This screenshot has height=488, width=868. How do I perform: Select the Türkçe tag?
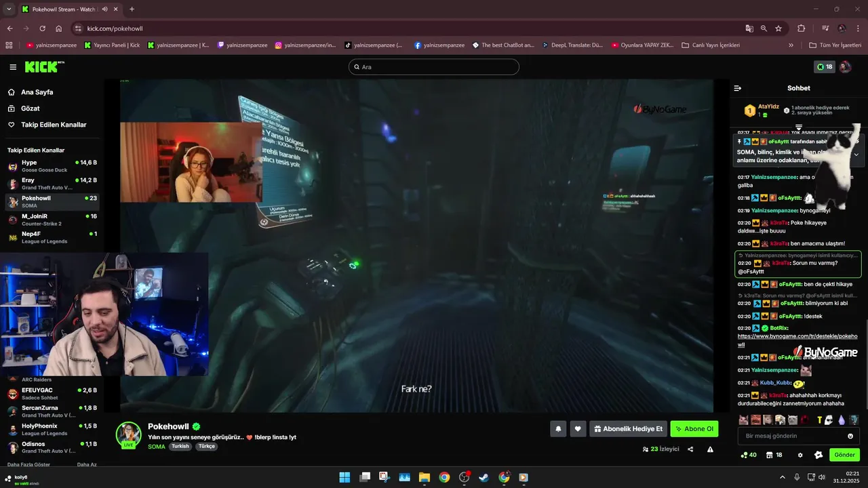coord(207,447)
